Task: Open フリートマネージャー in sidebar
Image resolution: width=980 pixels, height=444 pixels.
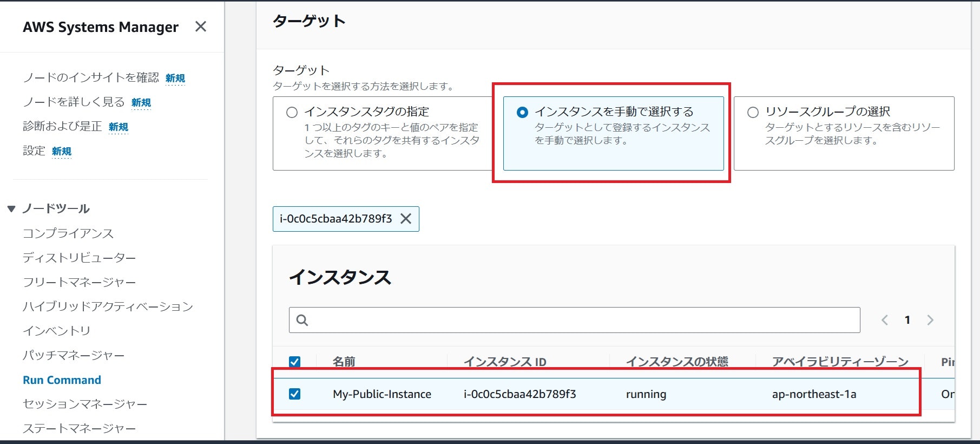Action: click(80, 282)
